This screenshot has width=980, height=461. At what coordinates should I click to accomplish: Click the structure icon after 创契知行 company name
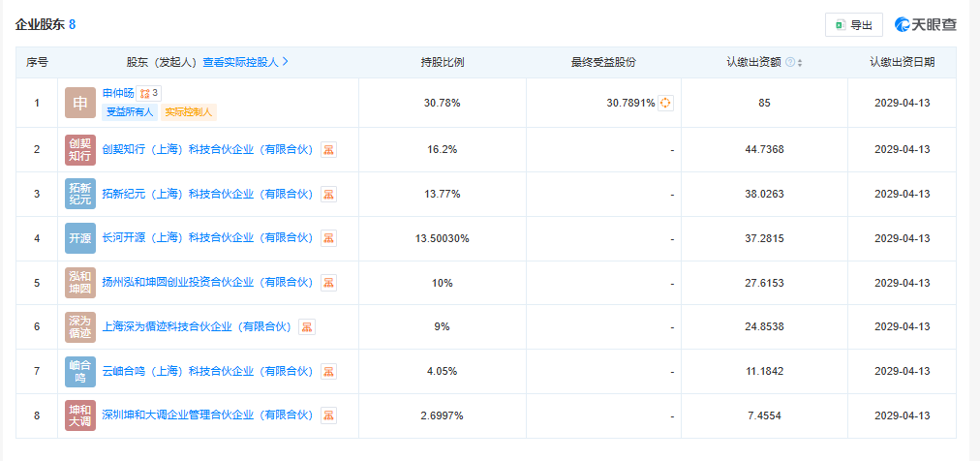[328, 150]
